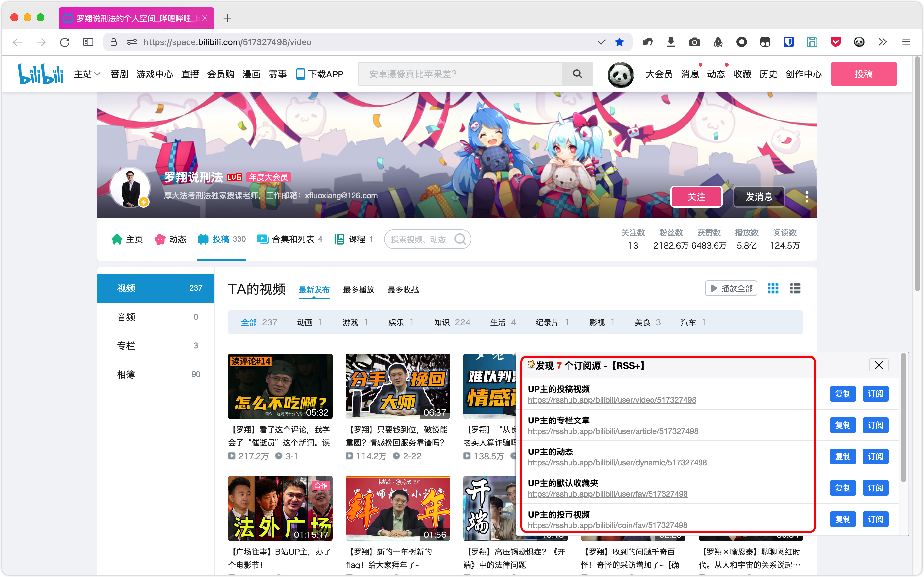Screen dimensions: 924x577
Task: Open the three-dot more menu on the profile banner
Action: coord(806,197)
